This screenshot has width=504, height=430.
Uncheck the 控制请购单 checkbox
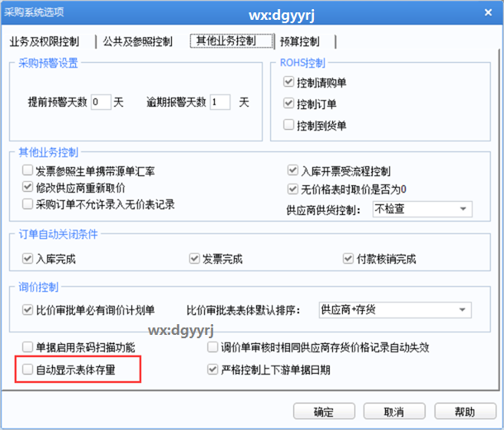pos(288,83)
